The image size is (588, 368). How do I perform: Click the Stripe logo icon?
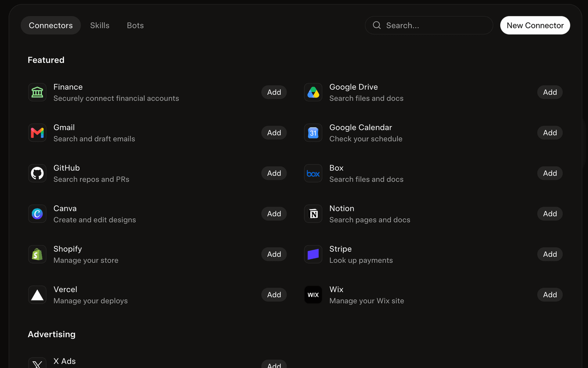tap(313, 254)
